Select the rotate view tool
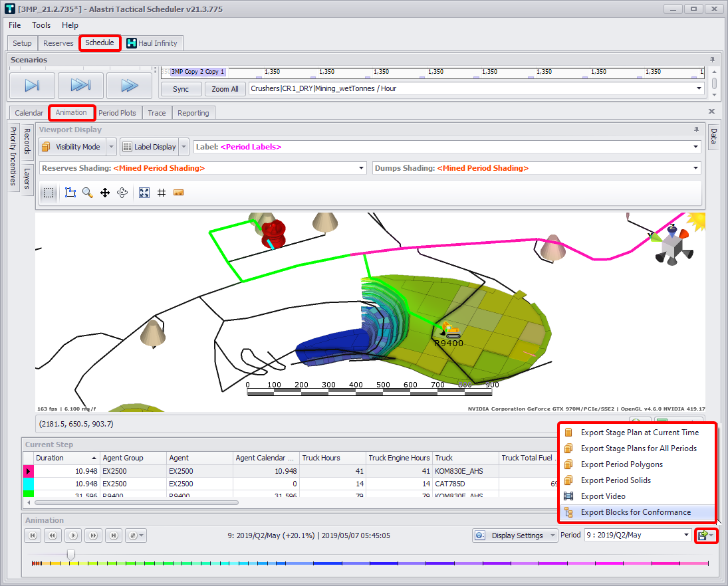Image resolution: width=728 pixels, height=586 pixels. pyautogui.click(x=122, y=193)
